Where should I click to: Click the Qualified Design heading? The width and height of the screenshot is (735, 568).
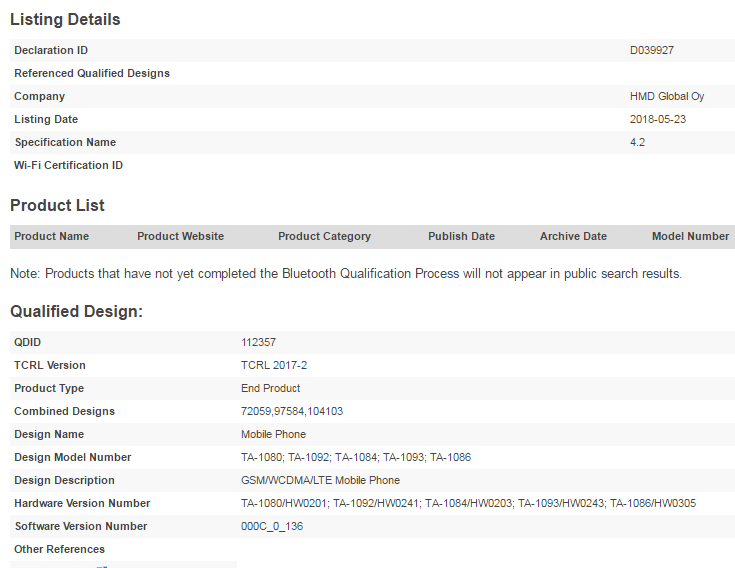76,311
